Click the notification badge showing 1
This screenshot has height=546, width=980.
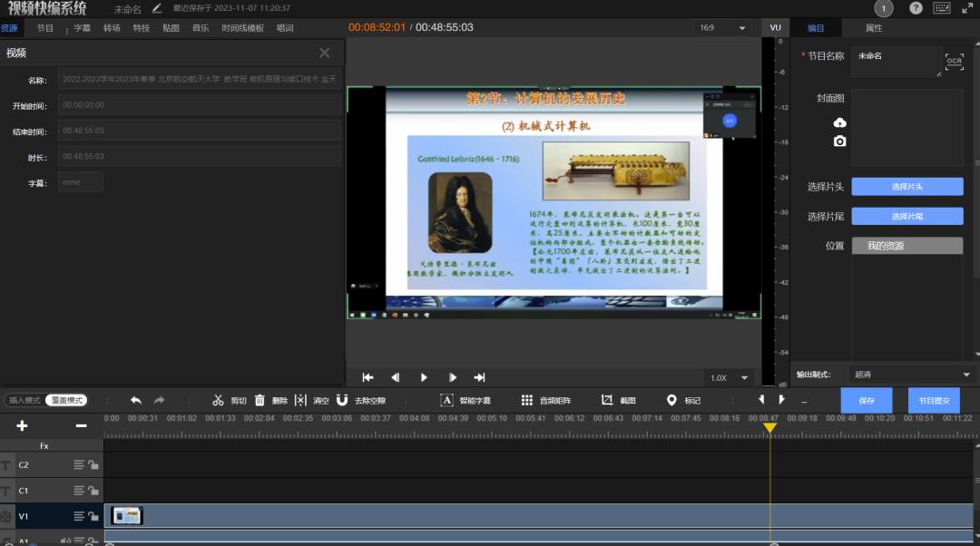click(x=883, y=8)
